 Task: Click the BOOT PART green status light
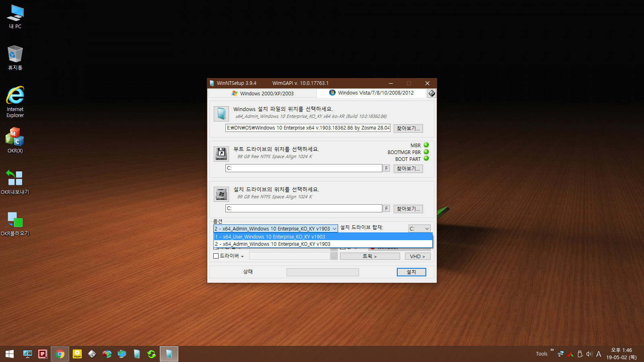click(426, 158)
